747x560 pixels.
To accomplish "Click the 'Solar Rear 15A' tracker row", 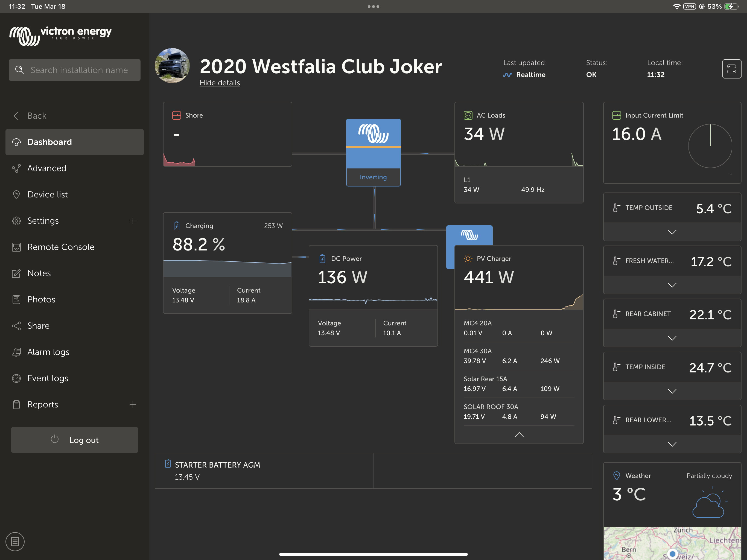I will [x=519, y=384].
